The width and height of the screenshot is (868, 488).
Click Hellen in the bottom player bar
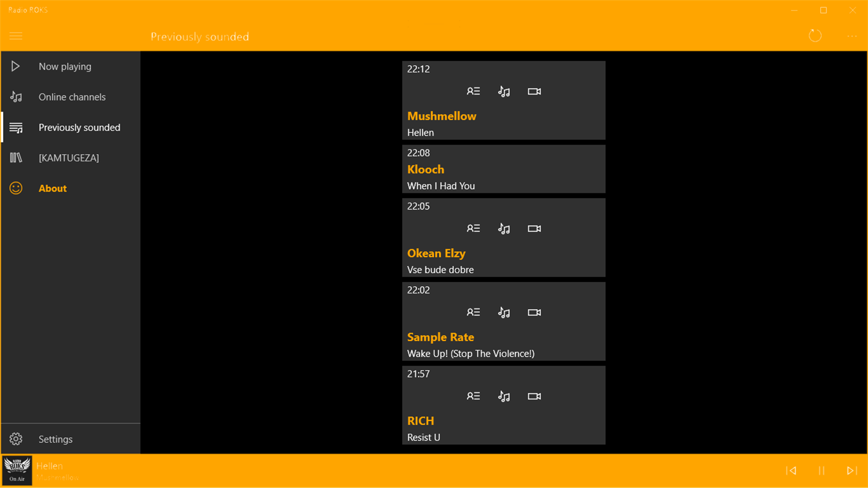tap(49, 466)
